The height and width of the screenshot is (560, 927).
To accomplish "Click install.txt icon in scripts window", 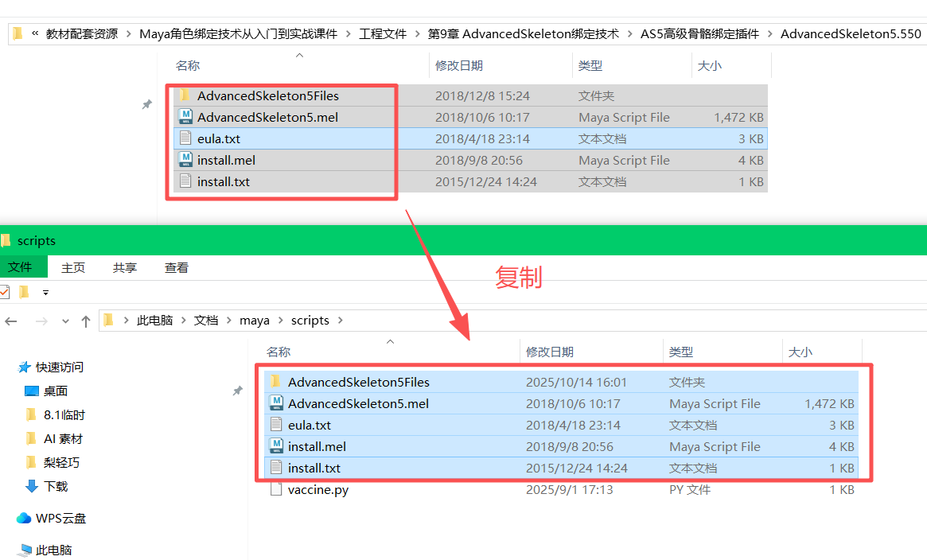I will pyautogui.click(x=276, y=468).
